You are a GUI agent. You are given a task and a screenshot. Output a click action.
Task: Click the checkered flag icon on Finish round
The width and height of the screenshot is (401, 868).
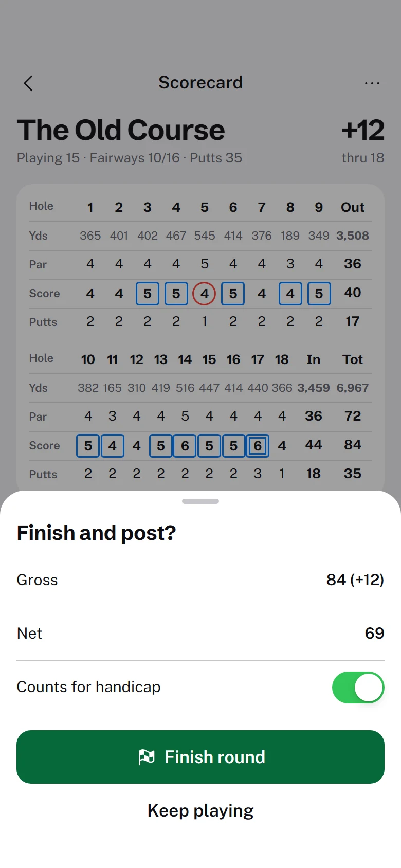(x=147, y=757)
